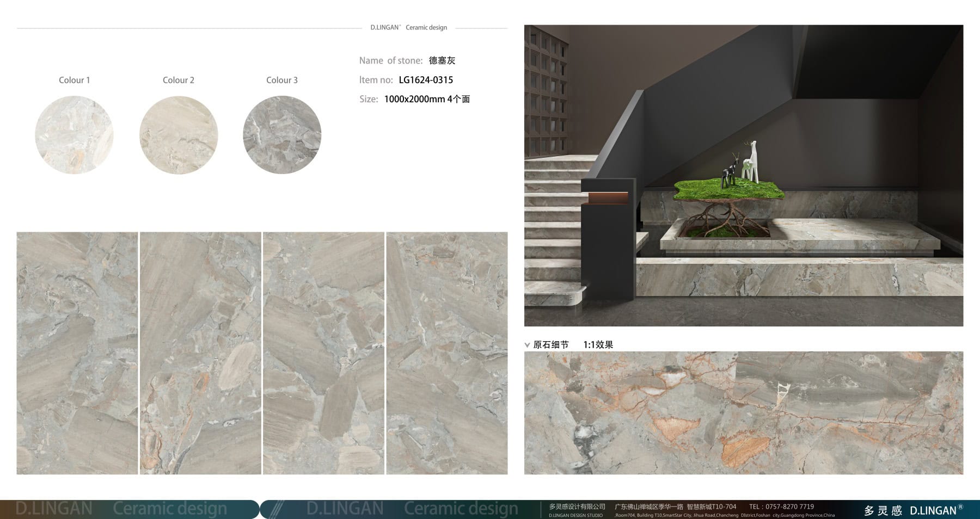Image resolution: width=980 pixels, height=519 pixels.
Task: Click the Colour 1 circular stone swatch
Action: [74, 135]
